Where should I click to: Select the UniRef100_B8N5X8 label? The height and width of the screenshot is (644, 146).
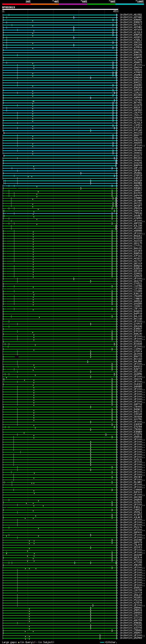click(131, 254)
